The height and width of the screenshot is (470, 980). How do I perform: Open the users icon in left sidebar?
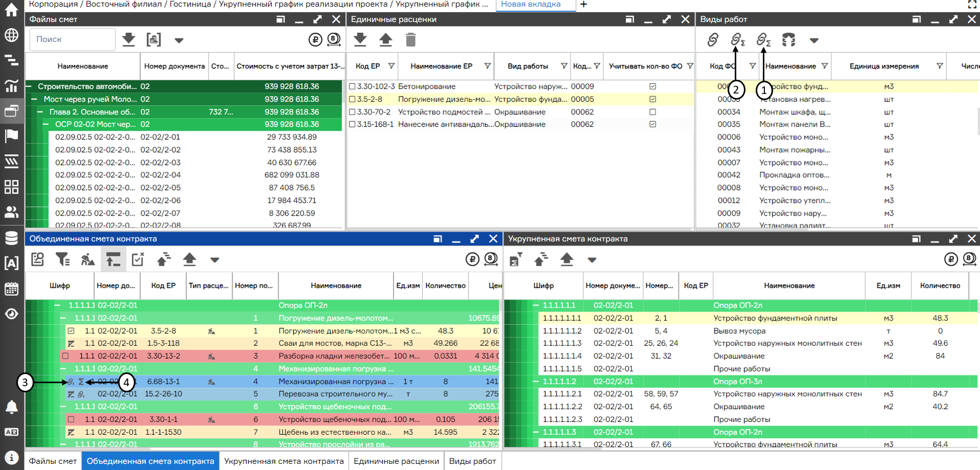(x=11, y=212)
